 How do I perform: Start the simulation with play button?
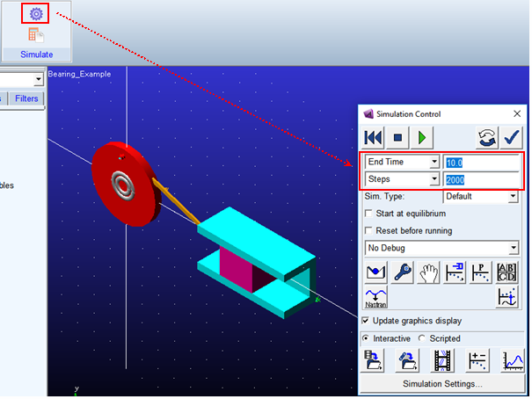(422, 138)
